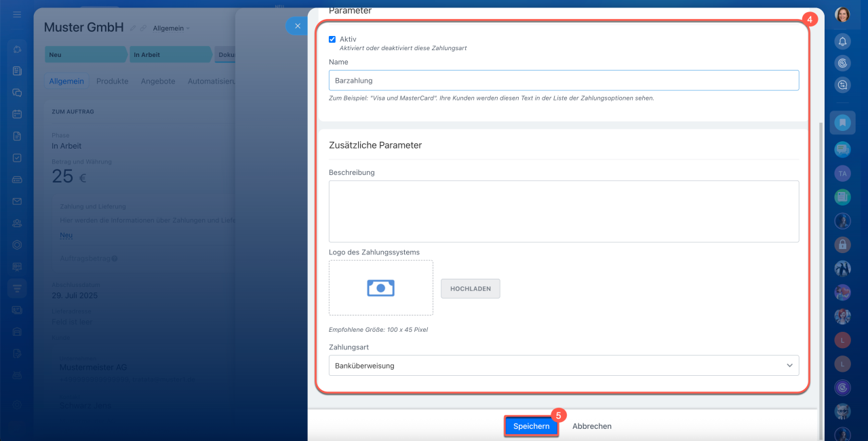Select the In Arbeit stage in pipeline bar
The height and width of the screenshot is (441, 868).
coord(170,54)
